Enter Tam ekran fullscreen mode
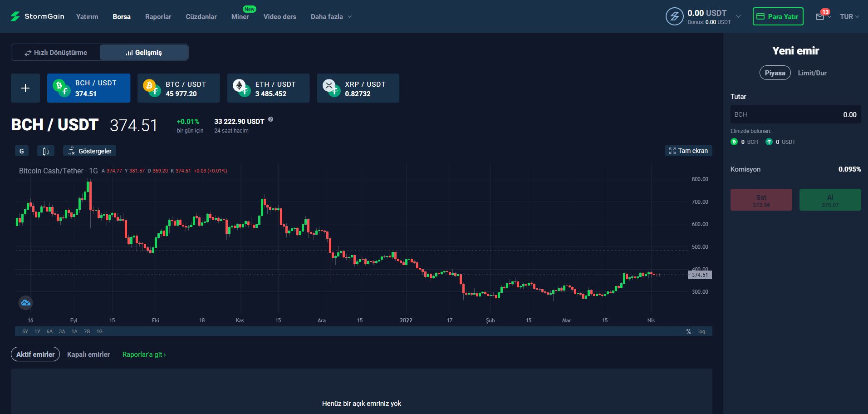Image resolution: width=868 pixels, height=414 pixels. 688,151
